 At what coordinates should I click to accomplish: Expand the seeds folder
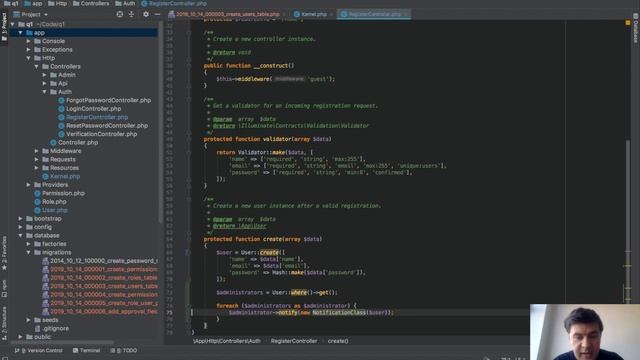click(29, 320)
